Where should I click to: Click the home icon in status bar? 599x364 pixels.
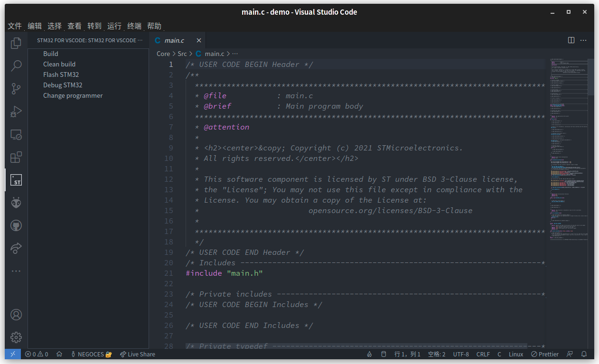59,354
